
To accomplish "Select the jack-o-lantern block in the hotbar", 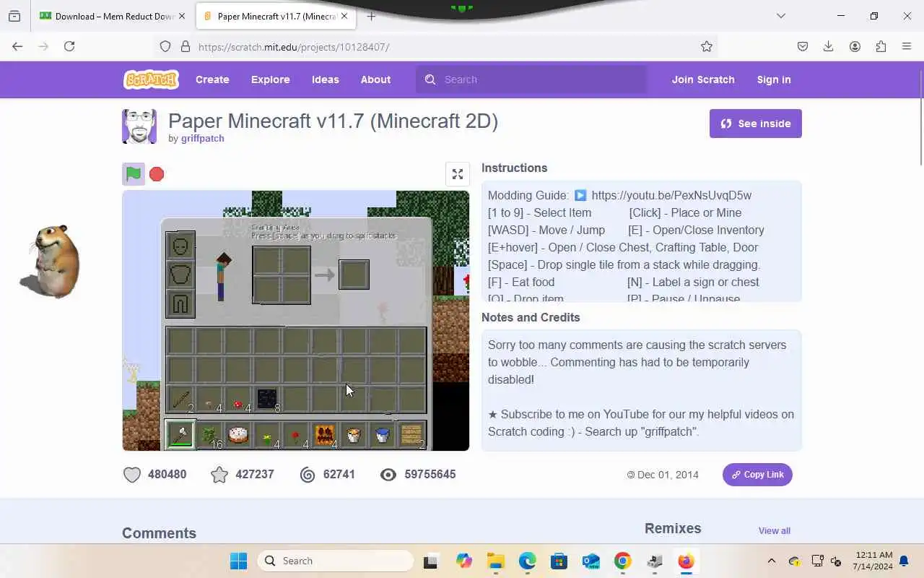I will (x=325, y=435).
